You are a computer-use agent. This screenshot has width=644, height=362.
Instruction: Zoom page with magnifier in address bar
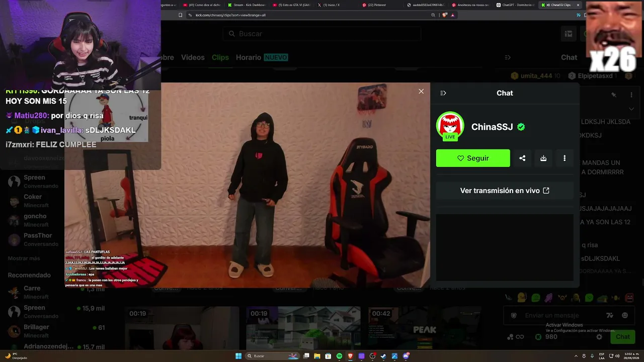point(433,15)
